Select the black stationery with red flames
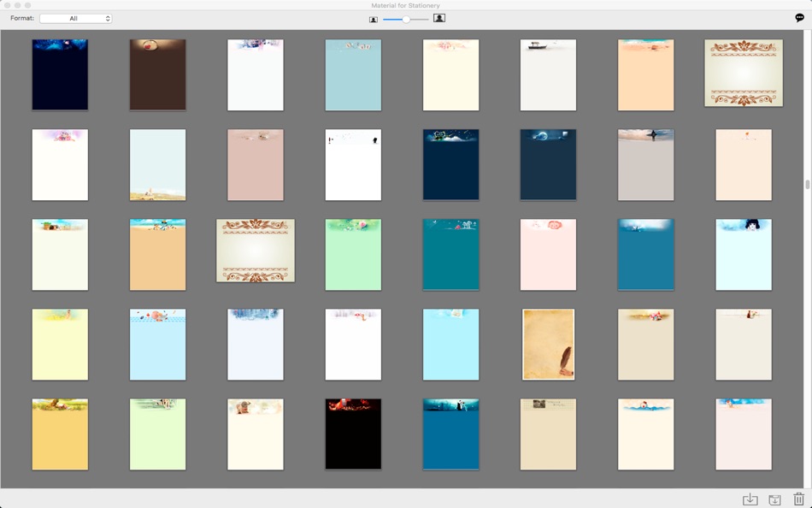The image size is (812, 508). pos(353,434)
